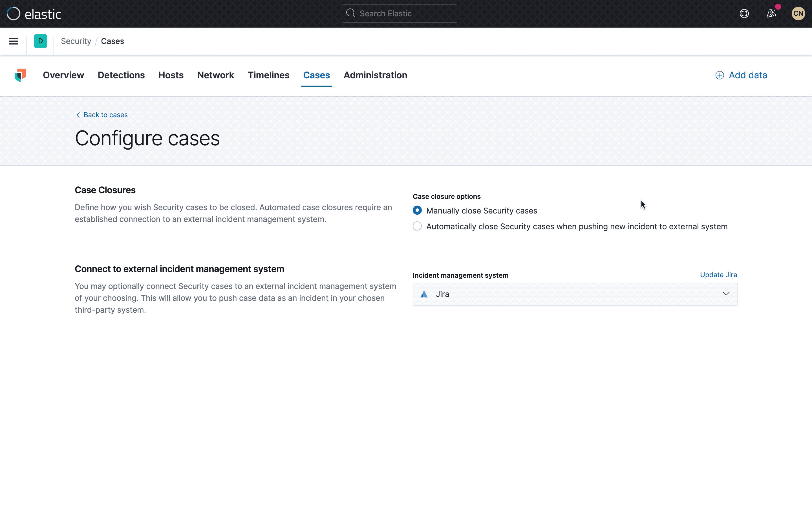Click the green D space avatar
The height and width of the screenshot is (507, 812).
40,41
